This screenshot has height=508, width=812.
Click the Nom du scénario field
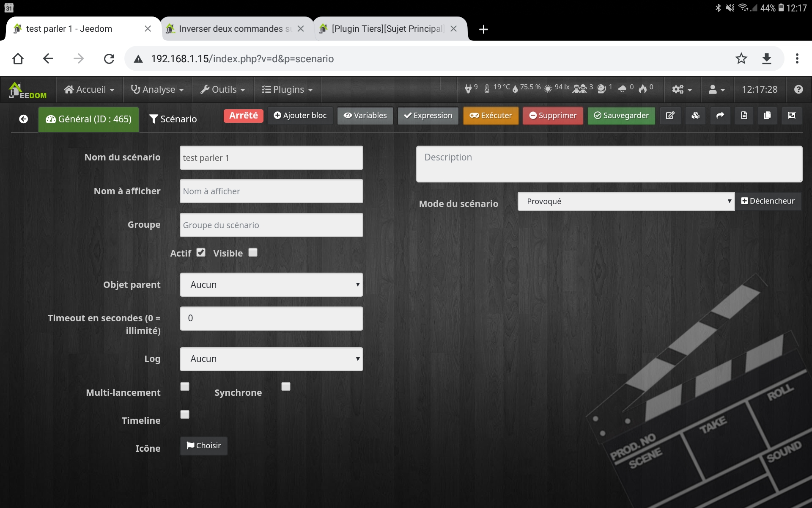pyautogui.click(x=272, y=158)
